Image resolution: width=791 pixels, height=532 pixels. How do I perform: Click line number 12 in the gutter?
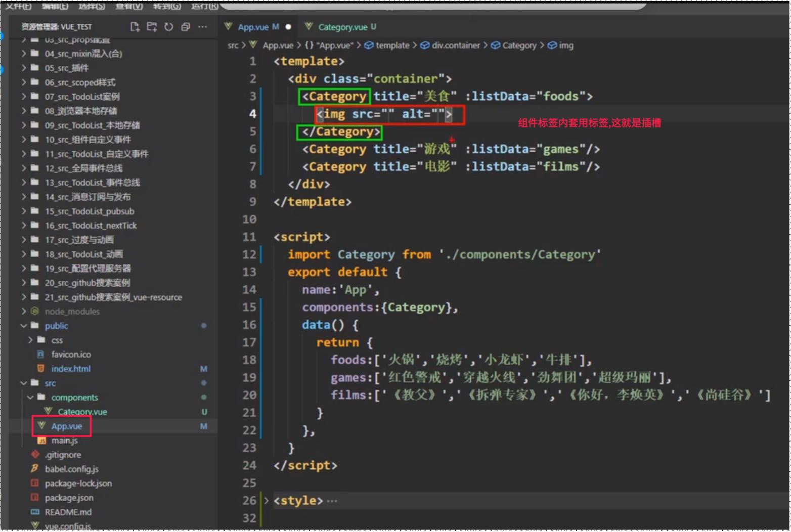tap(249, 254)
